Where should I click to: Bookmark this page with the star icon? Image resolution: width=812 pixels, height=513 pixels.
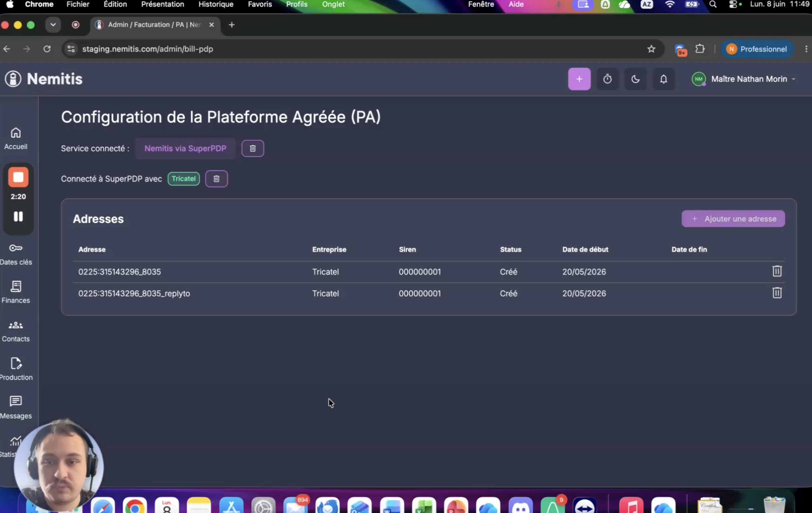tap(651, 49)
